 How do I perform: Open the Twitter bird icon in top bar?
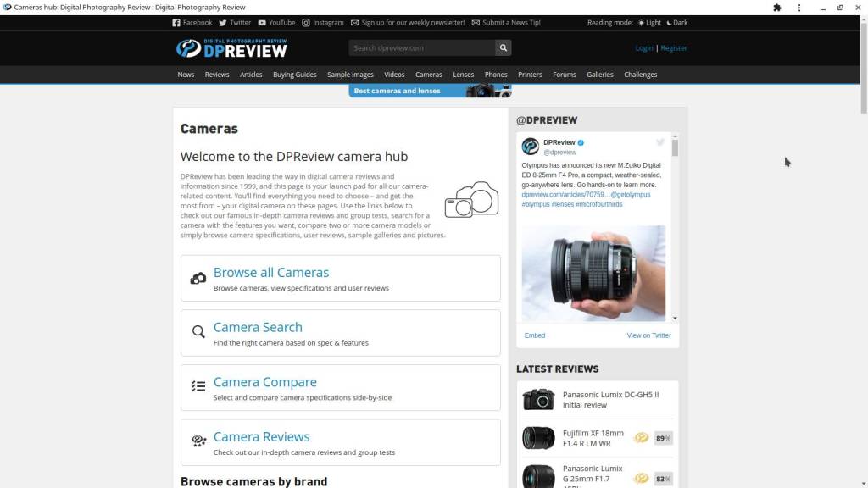pyautogui.click(x=223, y=23)
